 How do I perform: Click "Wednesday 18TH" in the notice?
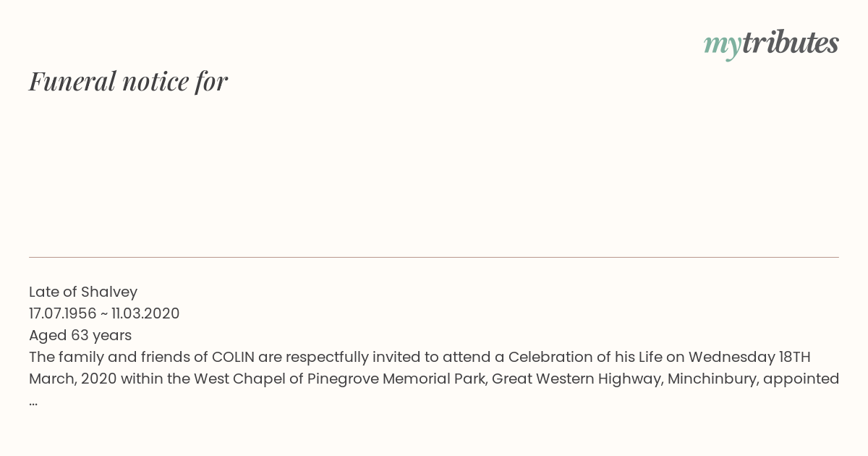pyautogui.click(x=749, y=357)
